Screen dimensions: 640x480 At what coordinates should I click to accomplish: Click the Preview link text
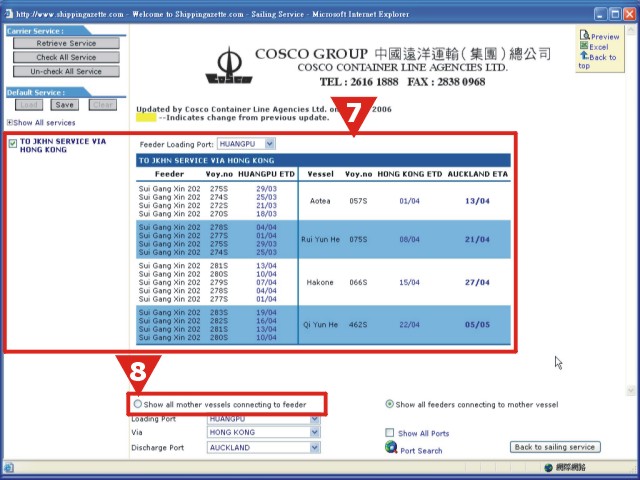click(x=605, y=37)
